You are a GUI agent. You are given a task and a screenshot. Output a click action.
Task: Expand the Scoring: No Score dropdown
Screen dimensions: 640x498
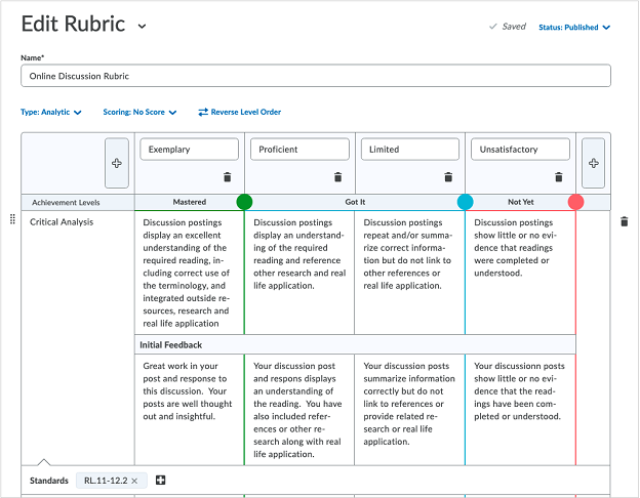[x=140, y=112]
